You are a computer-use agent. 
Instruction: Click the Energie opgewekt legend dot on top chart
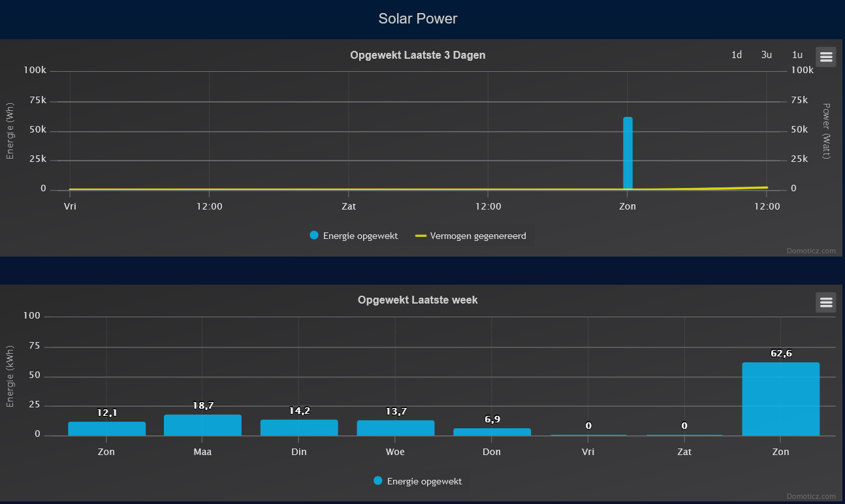tap(314, 235)
